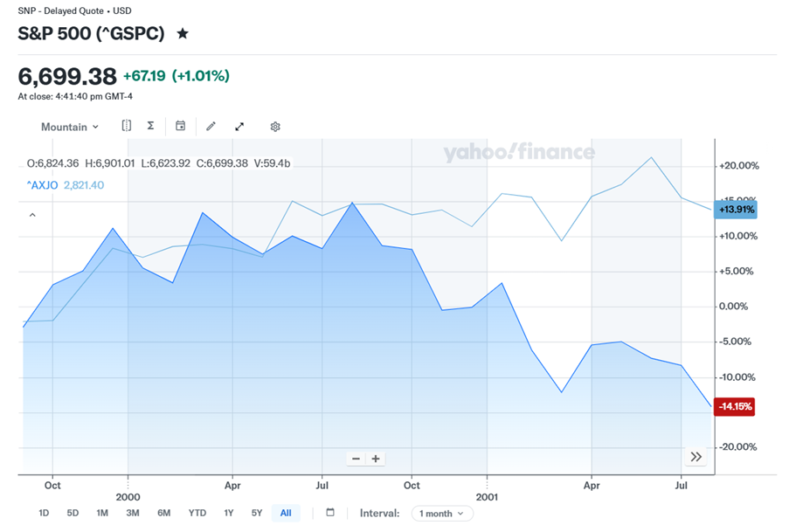Click the 0.00% axis label
Viewport: 789px width, 532px height.
point(733,306)
